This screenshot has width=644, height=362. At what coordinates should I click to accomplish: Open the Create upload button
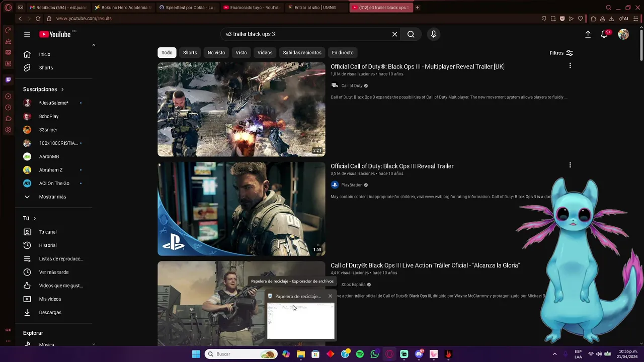tap(588, 34)
